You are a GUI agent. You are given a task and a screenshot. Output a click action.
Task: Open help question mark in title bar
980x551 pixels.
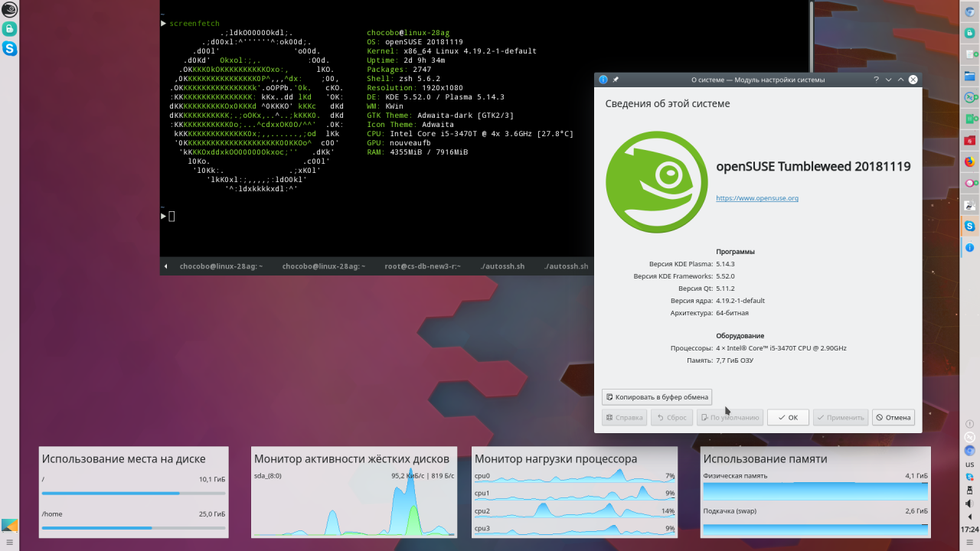pyautogui.click(x=876, y=80)
